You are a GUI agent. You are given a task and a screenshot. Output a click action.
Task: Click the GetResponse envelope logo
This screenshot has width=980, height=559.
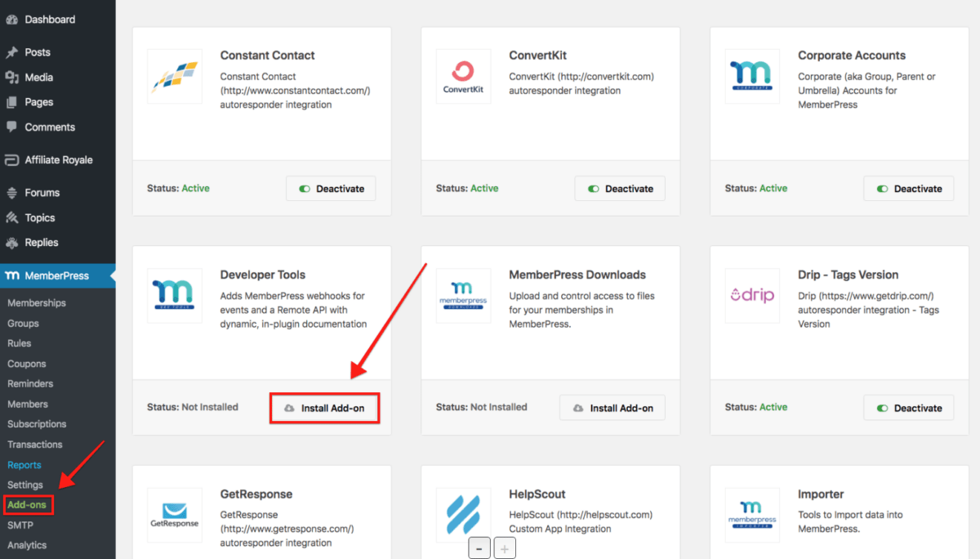(x=174, y=515)
